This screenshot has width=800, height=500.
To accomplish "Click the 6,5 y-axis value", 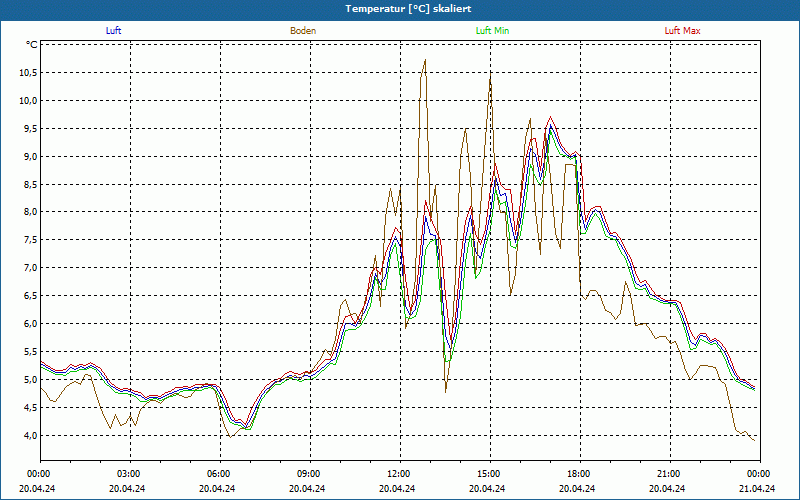I will point(30,296).
